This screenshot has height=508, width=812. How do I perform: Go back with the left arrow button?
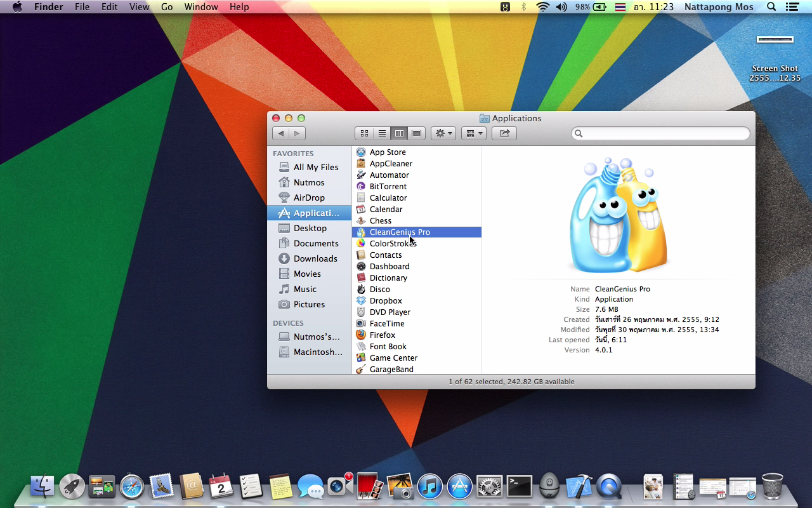[281, 133]
